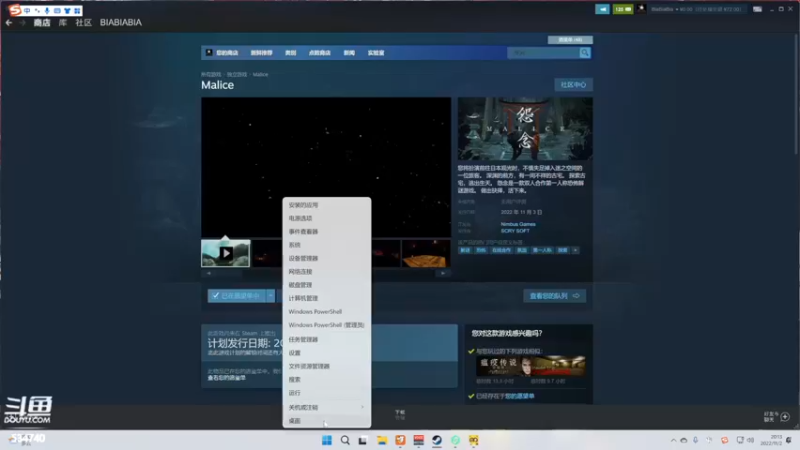This screenshot has height=450, width=800.
Task: Click the store search magnifier icon
Action: [x=585, y=53]
